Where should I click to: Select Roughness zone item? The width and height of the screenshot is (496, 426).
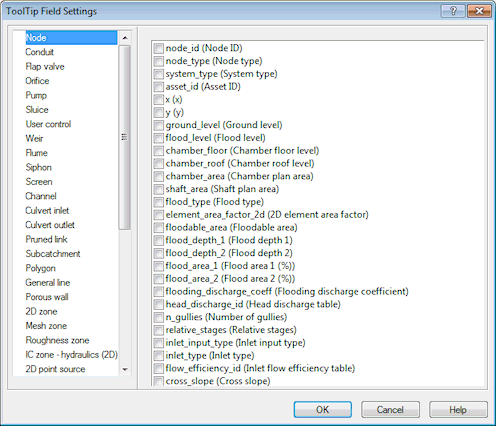pyautogui.click(x=57, y=340)
